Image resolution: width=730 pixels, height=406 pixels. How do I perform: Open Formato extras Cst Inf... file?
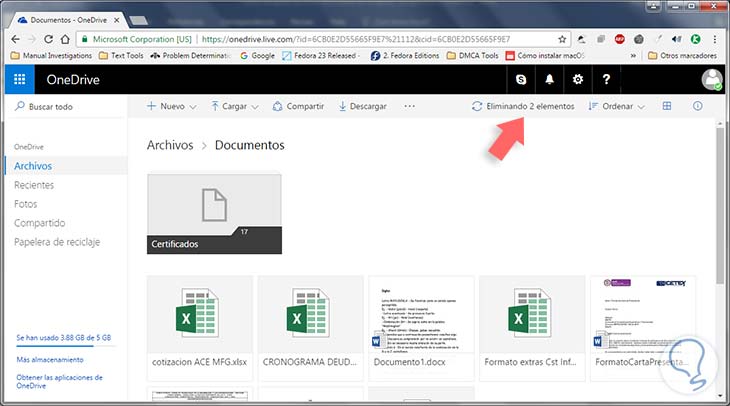click(x=532, y=328)
